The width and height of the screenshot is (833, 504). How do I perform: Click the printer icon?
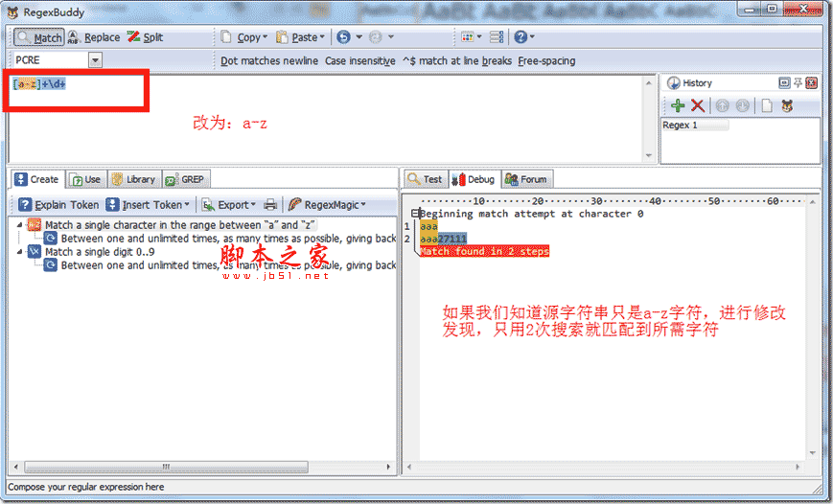270,205
